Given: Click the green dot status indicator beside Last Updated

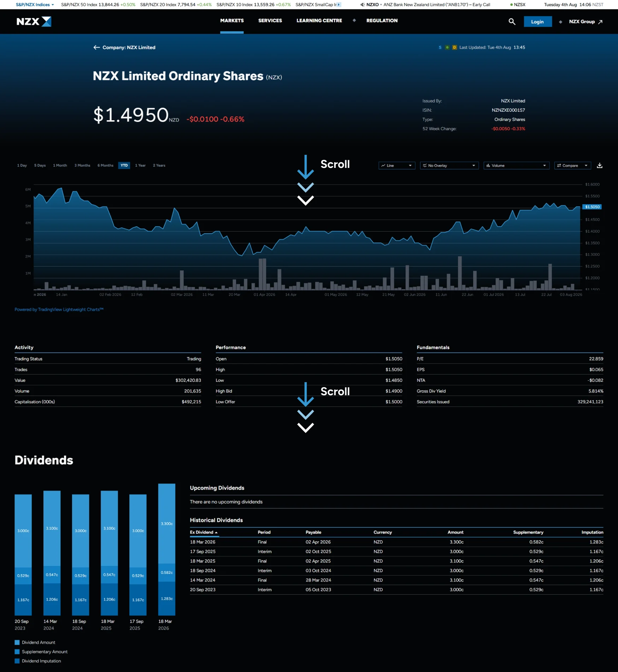Looking at the screenshot, I should tap(447, 47).
